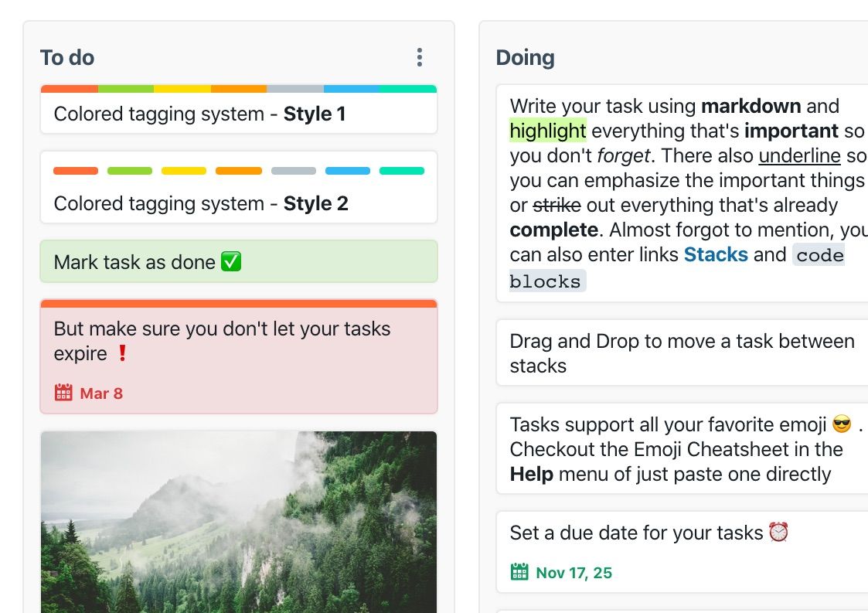Click the green checkmark emoji on done task
The width and height of the screenshot is (868, 613).
click(x=231, y=261)
